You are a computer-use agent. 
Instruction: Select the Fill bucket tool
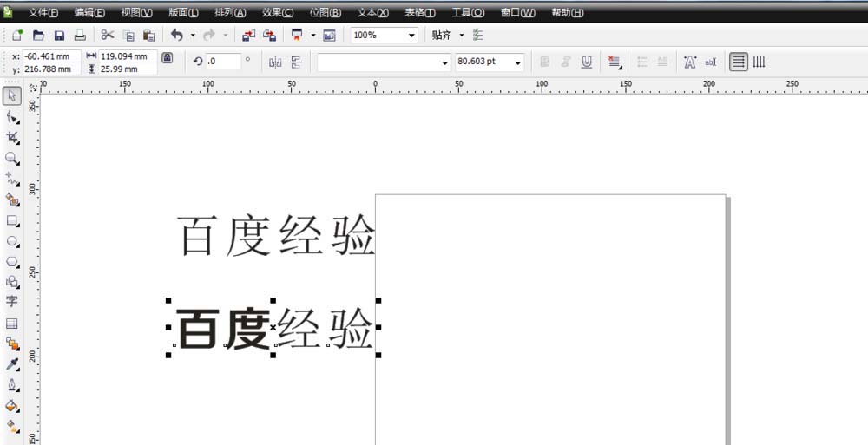(x=12, y=406)
